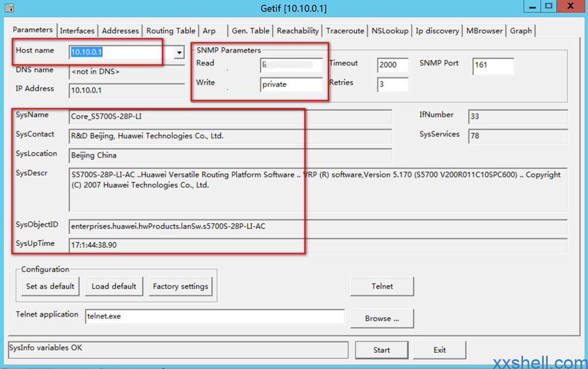This screenshot has width=588, height=369.
Task: Click the Read community string field
Action: click(291, 65)
